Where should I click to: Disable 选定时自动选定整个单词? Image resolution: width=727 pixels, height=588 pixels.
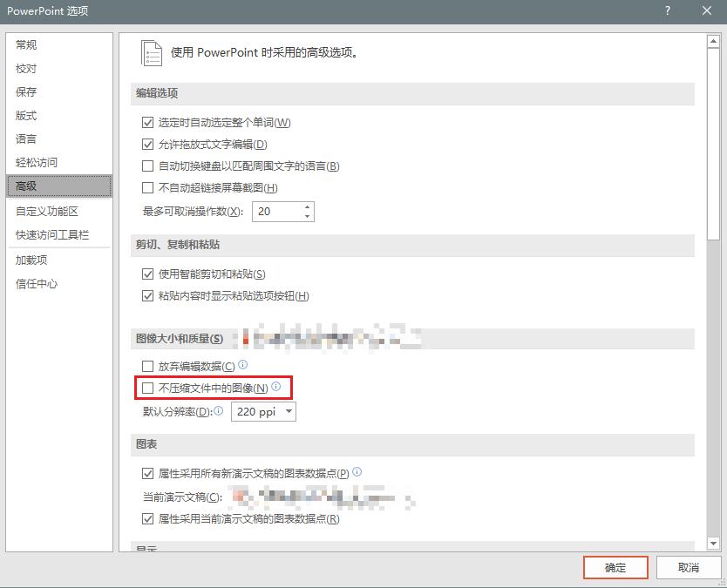tap(147, 122)
